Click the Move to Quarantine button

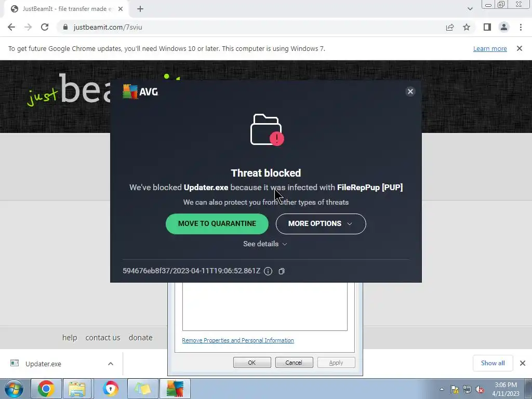pyautogui.click(x=217, y=223)
